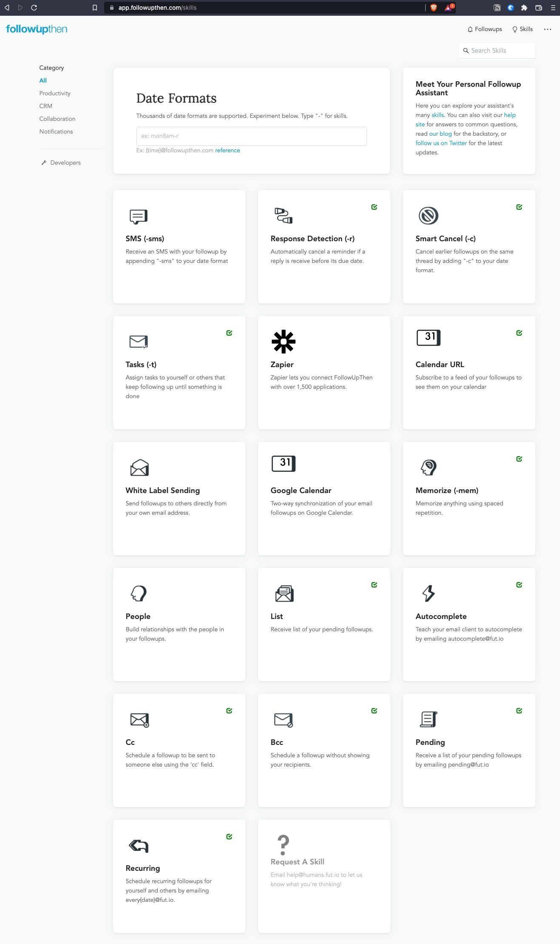Open the White Label Sending title

163,491
